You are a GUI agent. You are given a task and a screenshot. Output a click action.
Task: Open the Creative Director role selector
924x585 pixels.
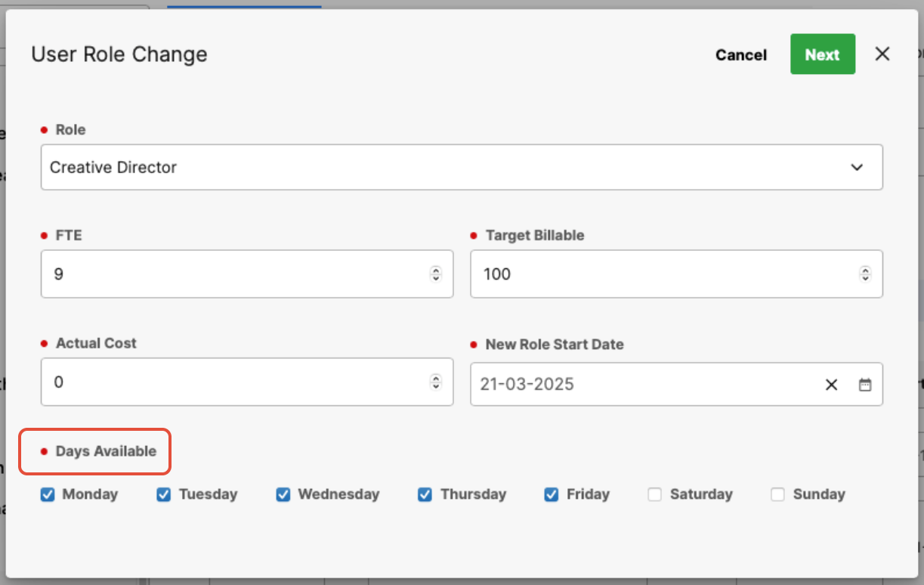(x=462, y=167)
